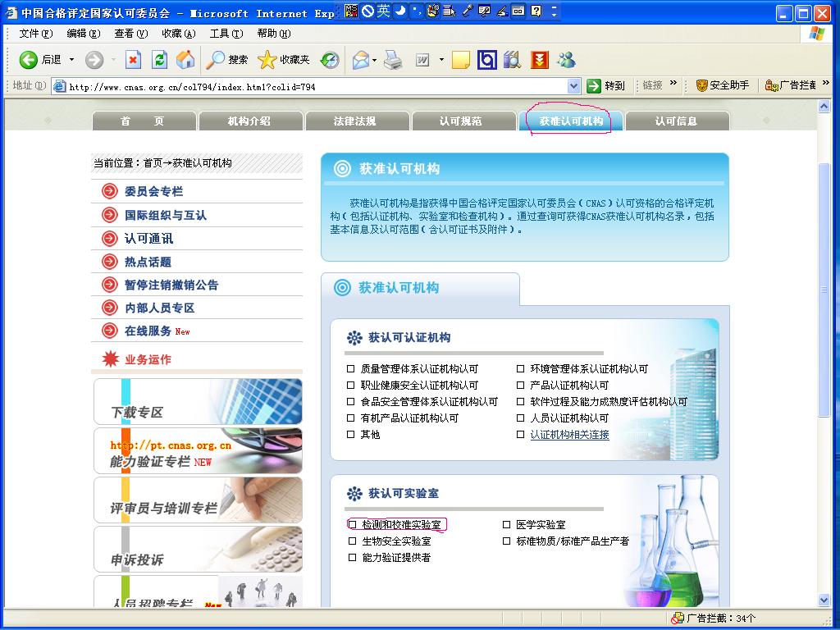The width and height of the screenshot is (840, 630).
Task: Click the red arrow beside 委员会专栏
Action: tap(110, 191)
